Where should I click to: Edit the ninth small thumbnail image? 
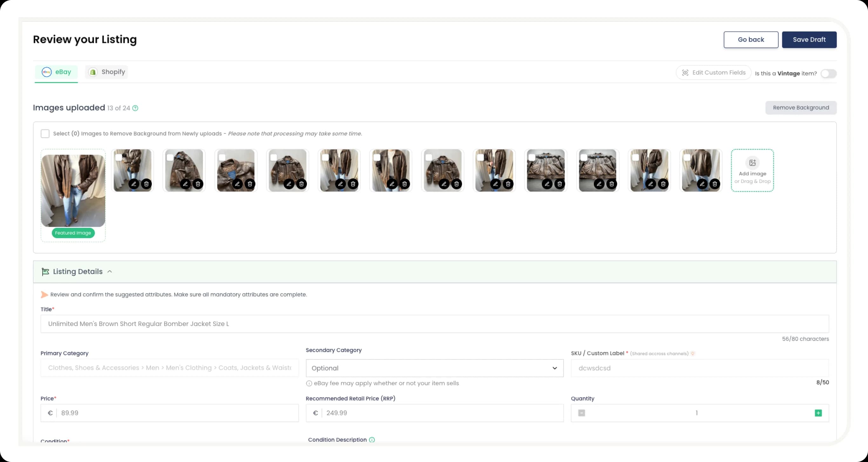tap(547, 184)
